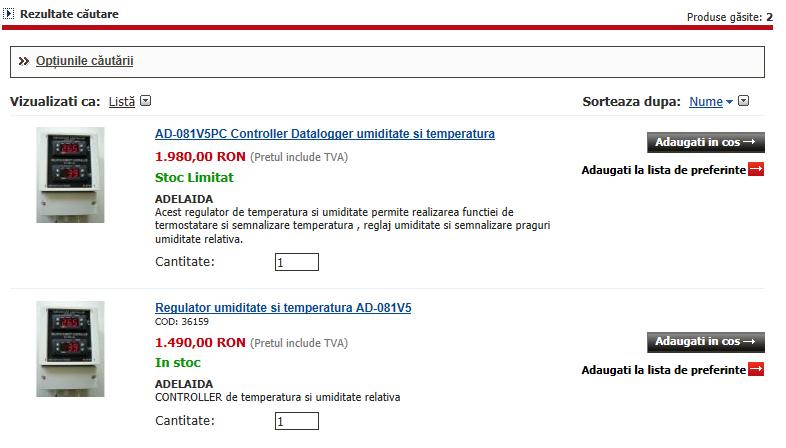Add Regulator AD-081V5 to favorites list
The width and height of the screenshot is (786, 448).
pos(663,370)
